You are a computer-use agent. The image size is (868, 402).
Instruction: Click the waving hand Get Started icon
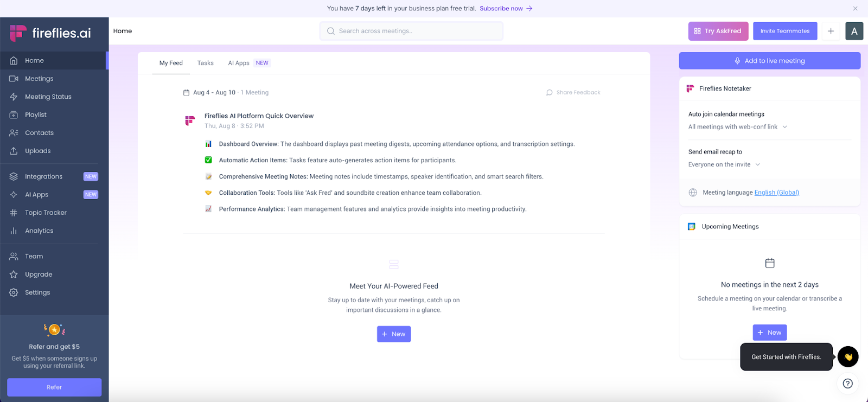[848, 356]
